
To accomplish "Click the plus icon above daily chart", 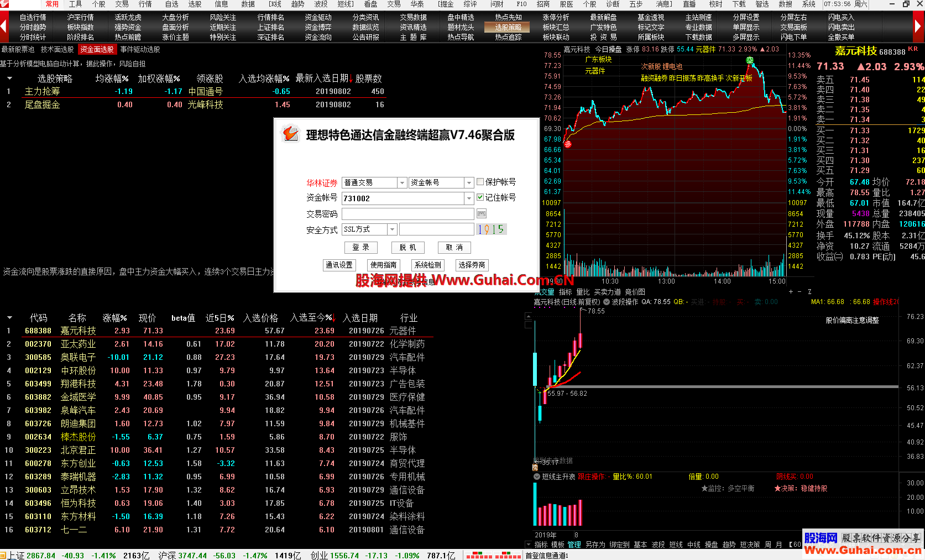I will [791, 291].
